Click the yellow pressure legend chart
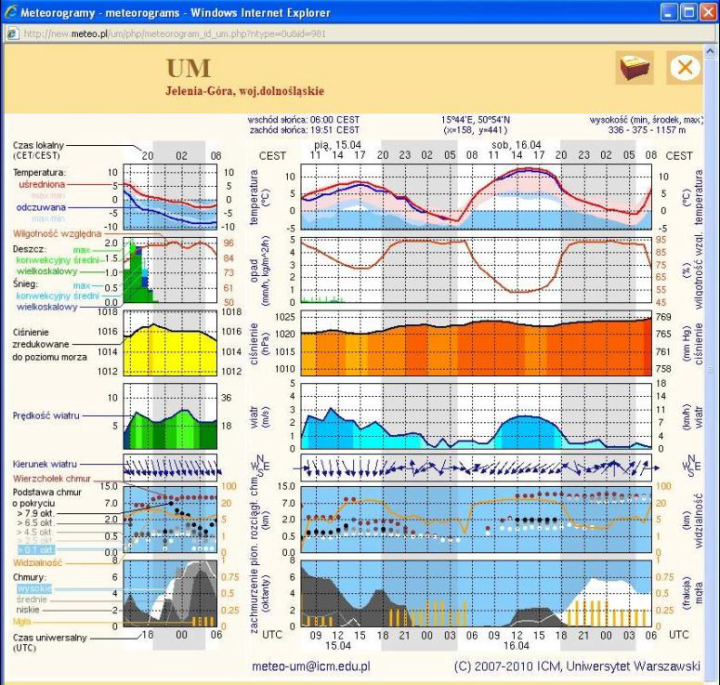Image resolution: width=720 pixels, height=685 pixels. [x=170, y=343]
